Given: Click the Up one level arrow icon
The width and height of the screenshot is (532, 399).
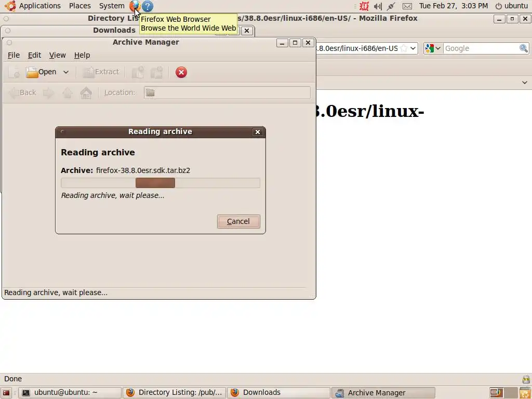Looking at the screenshot, I should (x=67, y=92).
